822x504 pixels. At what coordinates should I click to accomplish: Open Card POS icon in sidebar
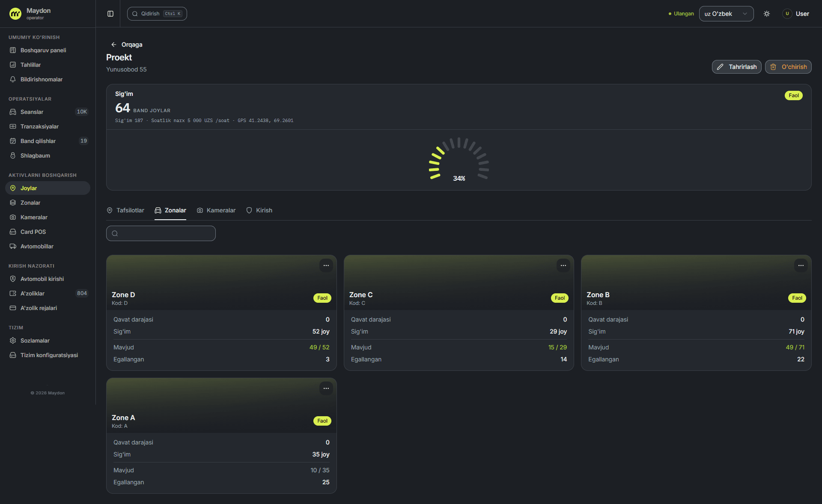tap(13, 232)
